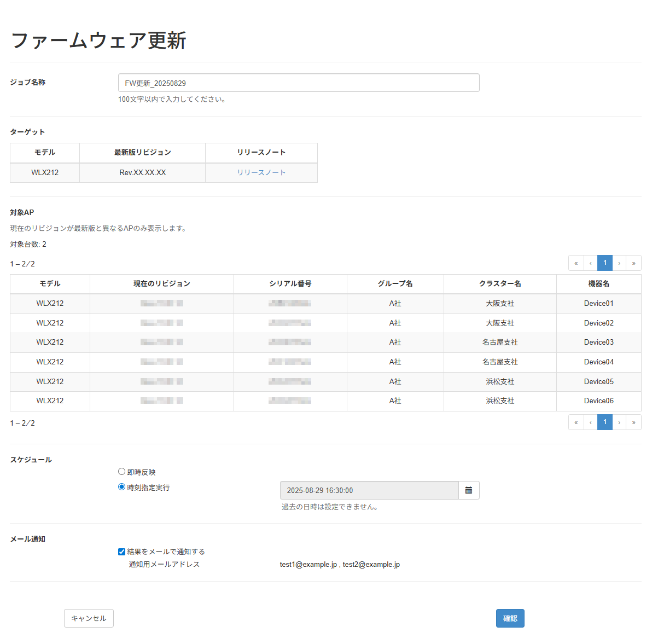Click first page arrow below the AP table

(576, 422)
